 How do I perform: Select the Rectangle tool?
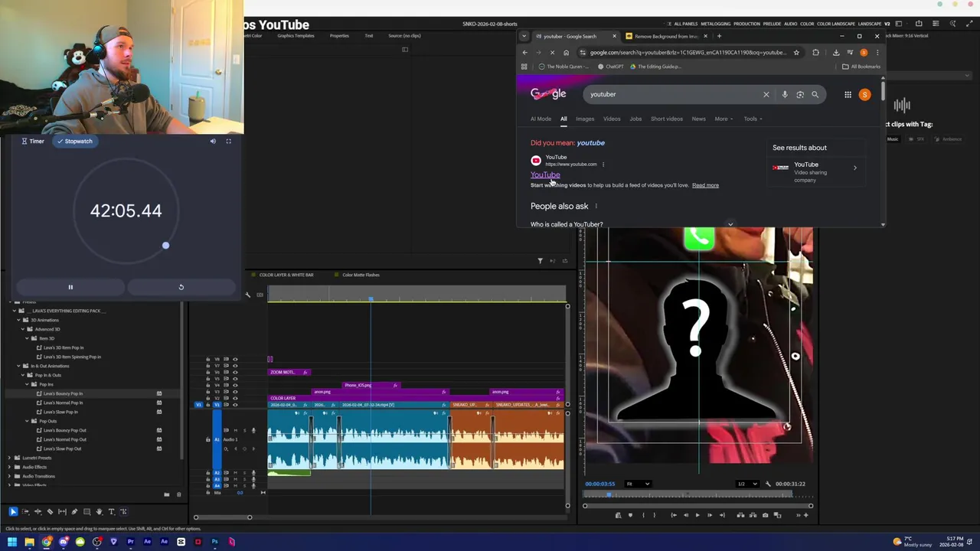(x=87, y=511)
